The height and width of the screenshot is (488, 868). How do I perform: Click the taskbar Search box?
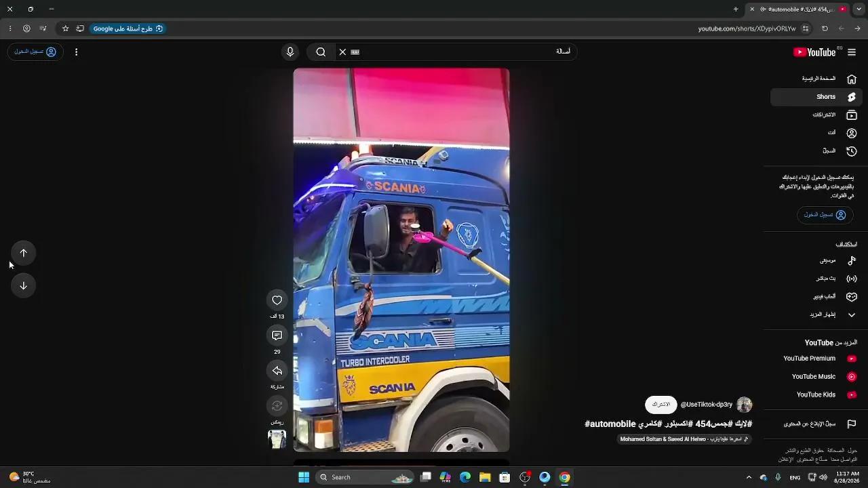pyautogui.click(x=365, y=477)
